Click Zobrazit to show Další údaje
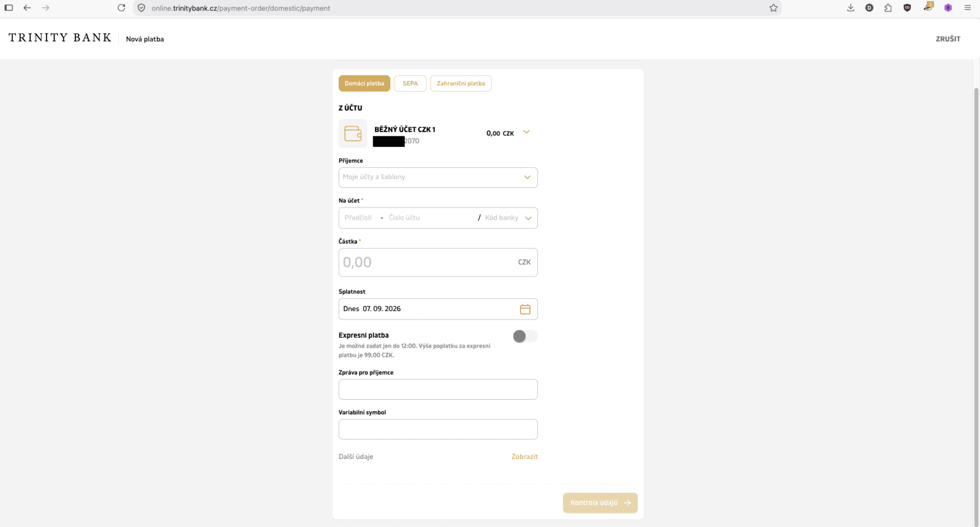The height and width of the screenshot is (527, 980). pos(524,457)
